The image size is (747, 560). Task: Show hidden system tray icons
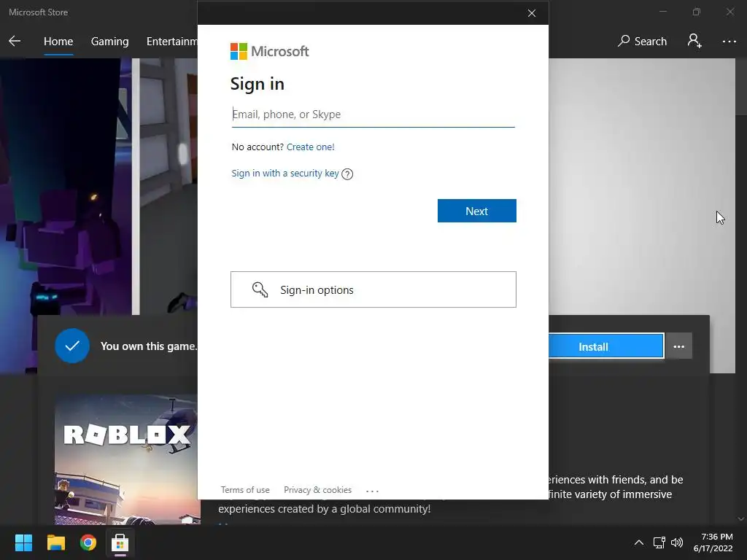(639, 542)
